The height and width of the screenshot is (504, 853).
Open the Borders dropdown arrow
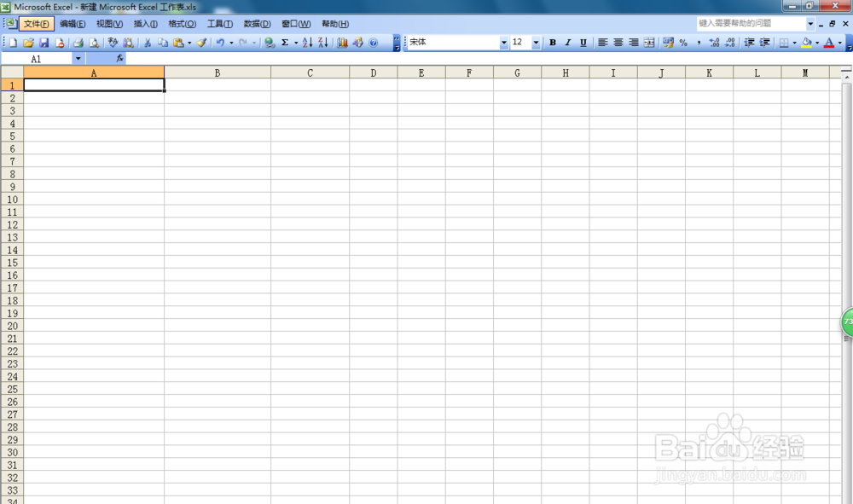pos(794,43)
